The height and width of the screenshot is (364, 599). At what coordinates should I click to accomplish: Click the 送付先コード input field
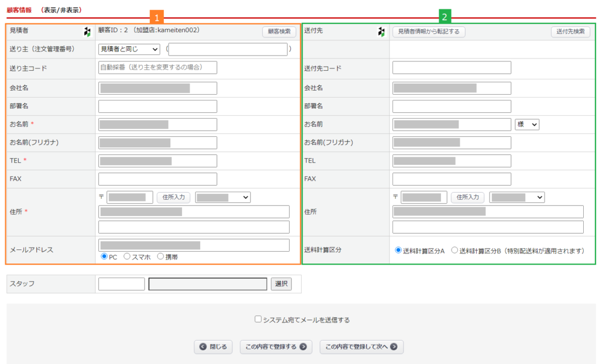click(x=452, y=68)
